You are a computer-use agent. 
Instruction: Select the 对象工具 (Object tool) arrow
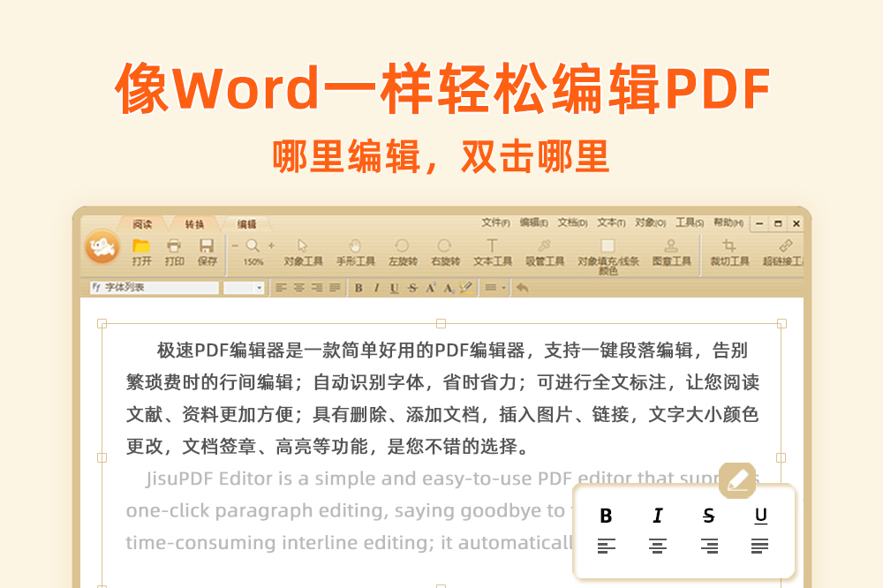[x=303, y=247]
